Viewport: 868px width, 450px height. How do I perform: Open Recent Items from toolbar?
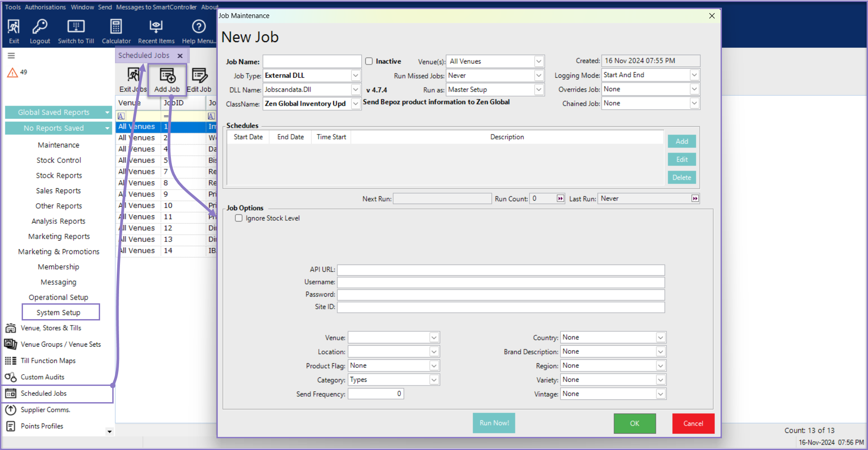156,27
